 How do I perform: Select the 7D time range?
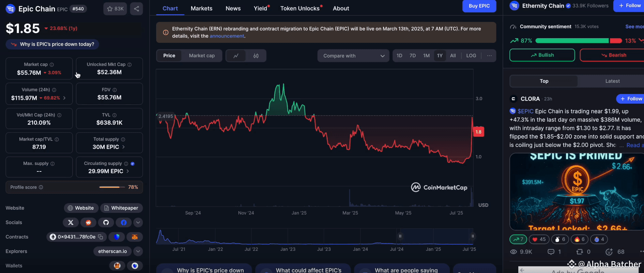click(413, 56)
